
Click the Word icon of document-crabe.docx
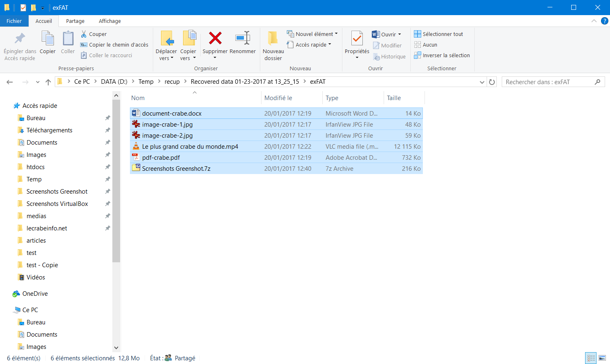pyautogui.click(x=136, y=113)
